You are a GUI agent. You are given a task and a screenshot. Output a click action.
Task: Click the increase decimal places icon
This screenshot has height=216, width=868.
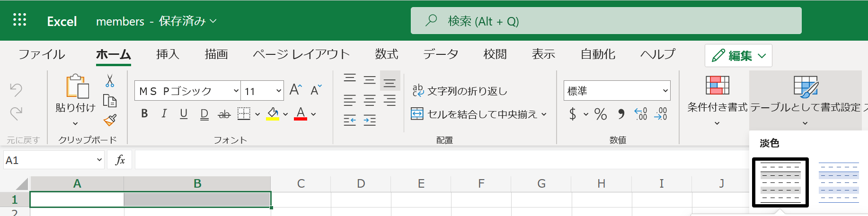click(x=640, y=113)
